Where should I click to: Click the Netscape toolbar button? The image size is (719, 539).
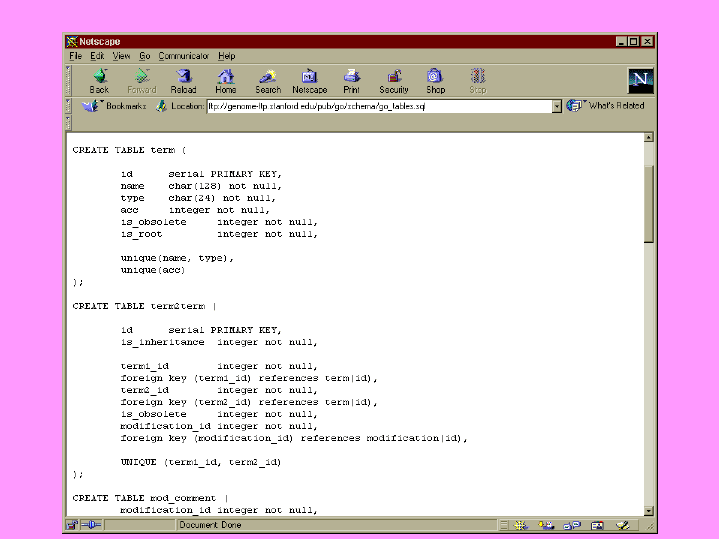[x=309, y=80]
